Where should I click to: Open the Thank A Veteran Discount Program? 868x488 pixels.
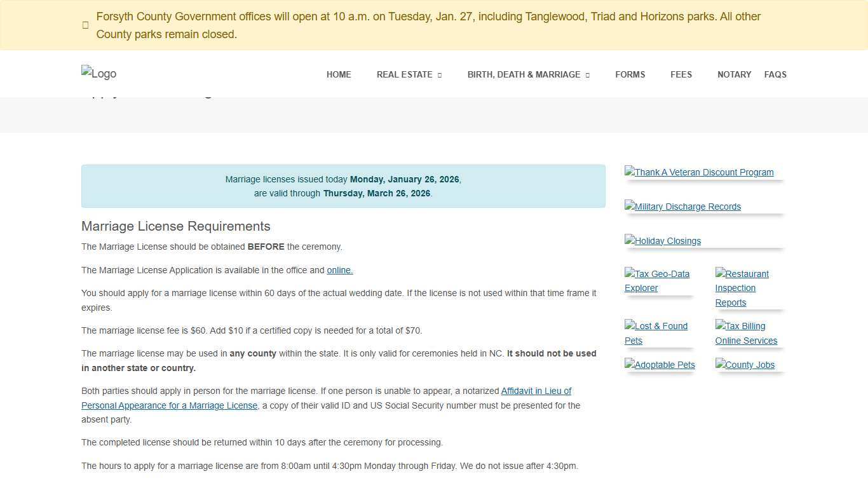[699, 172]
